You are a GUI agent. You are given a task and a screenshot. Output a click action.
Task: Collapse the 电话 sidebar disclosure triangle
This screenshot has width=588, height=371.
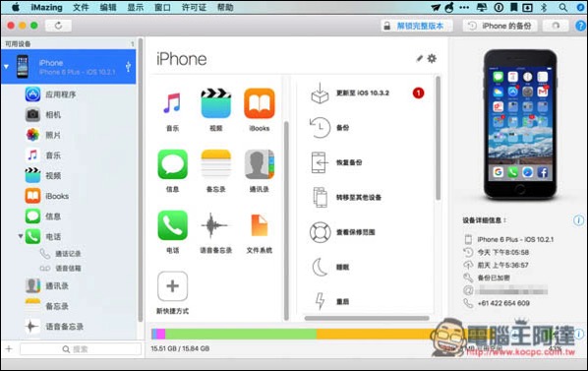[x=21, y=236]
